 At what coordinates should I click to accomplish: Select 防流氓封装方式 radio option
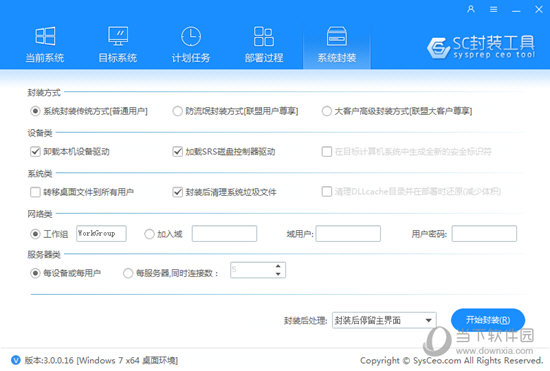coord(177,111)
